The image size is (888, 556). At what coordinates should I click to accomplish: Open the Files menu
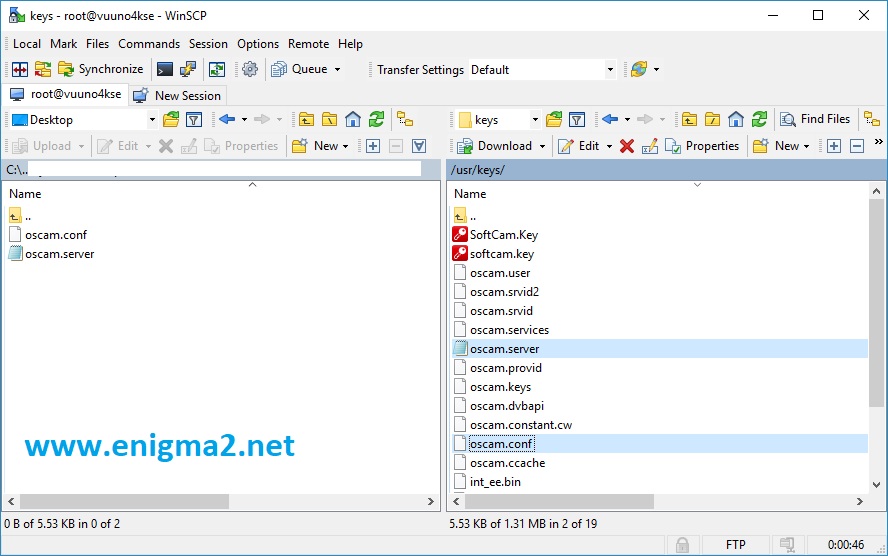coord(97,44)
